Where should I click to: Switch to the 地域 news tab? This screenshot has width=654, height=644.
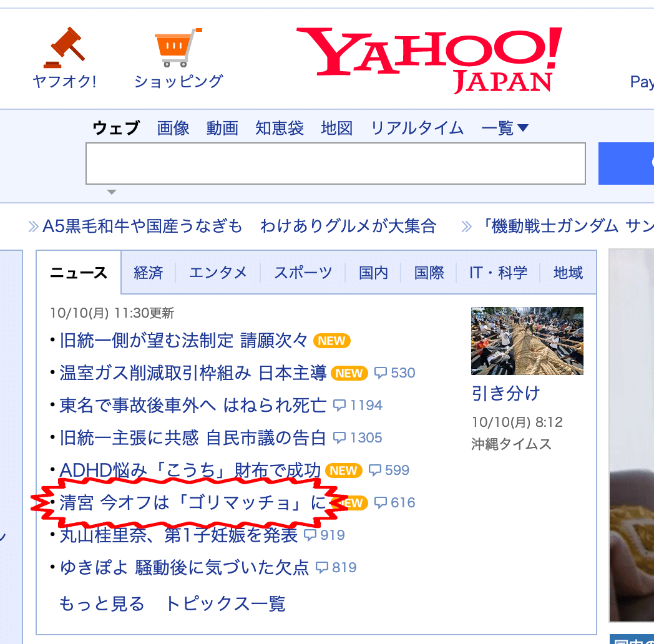pos(568,272)
